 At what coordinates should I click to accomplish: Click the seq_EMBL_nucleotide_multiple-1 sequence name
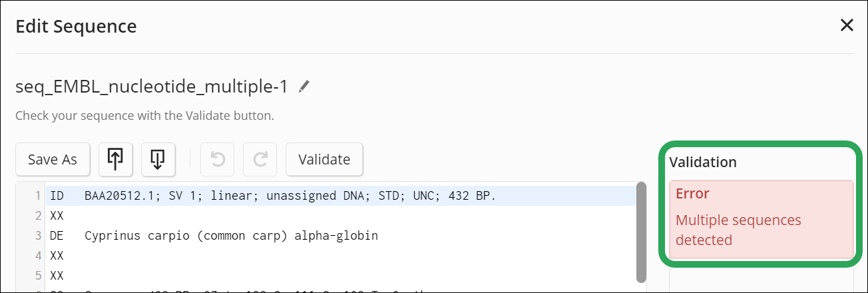tap(151, 87)
